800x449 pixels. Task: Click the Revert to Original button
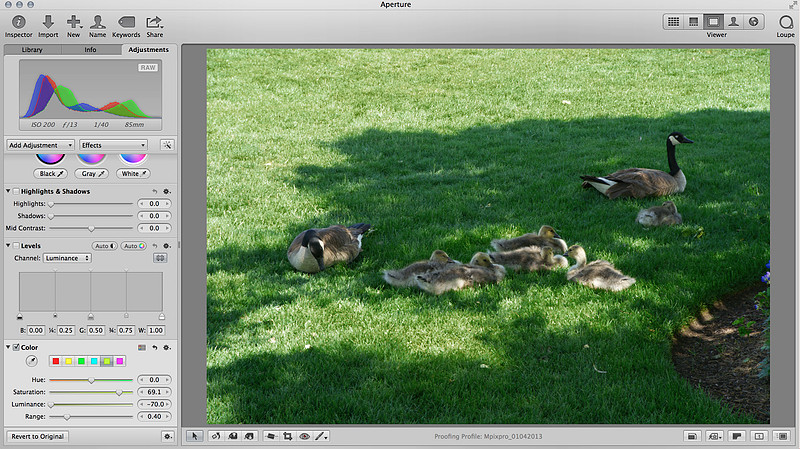click(39, 437)
